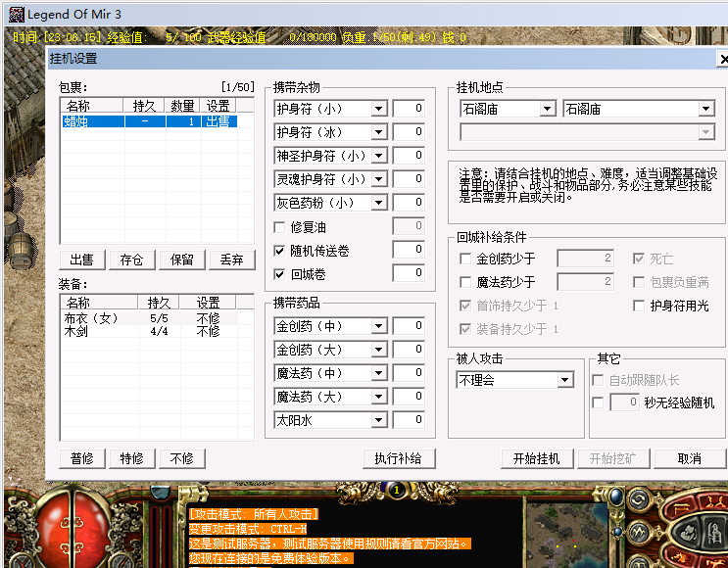
Task: Open the gray character figure icon
Action: pos(714,533)
